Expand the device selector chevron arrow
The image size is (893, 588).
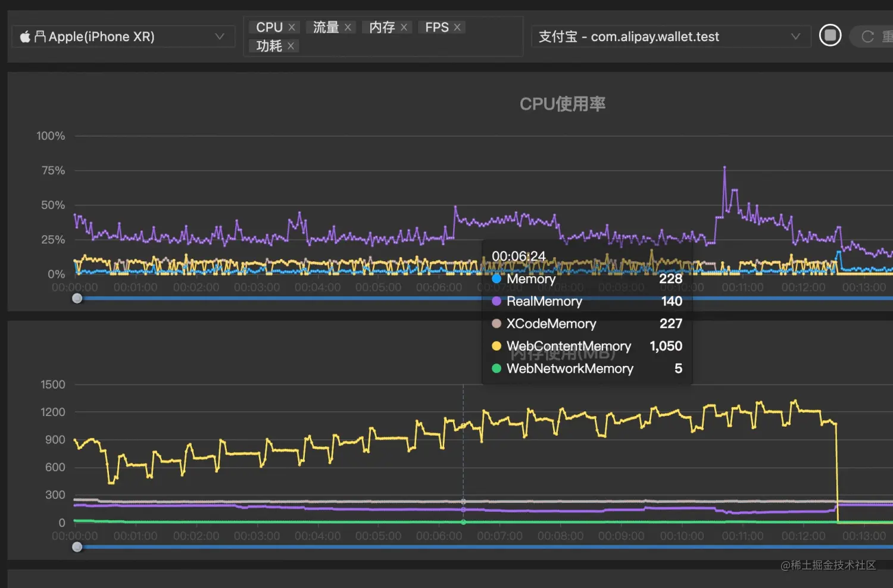220,37
